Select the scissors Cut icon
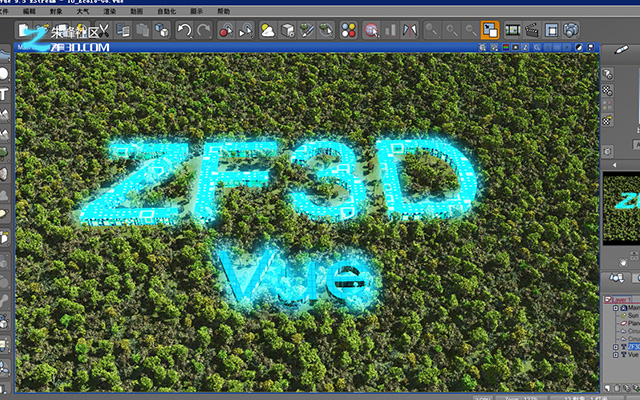The height and width of the screenshot is (400, 640). [x=104, y=30]
